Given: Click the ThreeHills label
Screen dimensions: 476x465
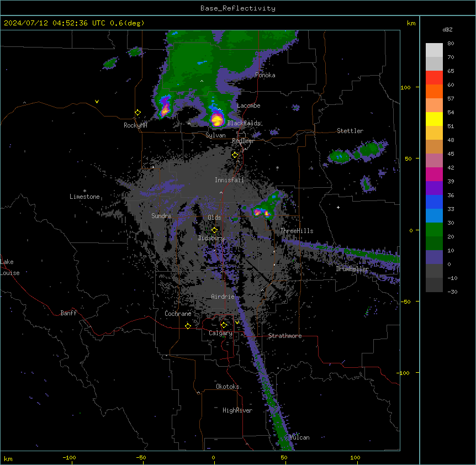Looking at the screenshot, I should click(297, 231).
